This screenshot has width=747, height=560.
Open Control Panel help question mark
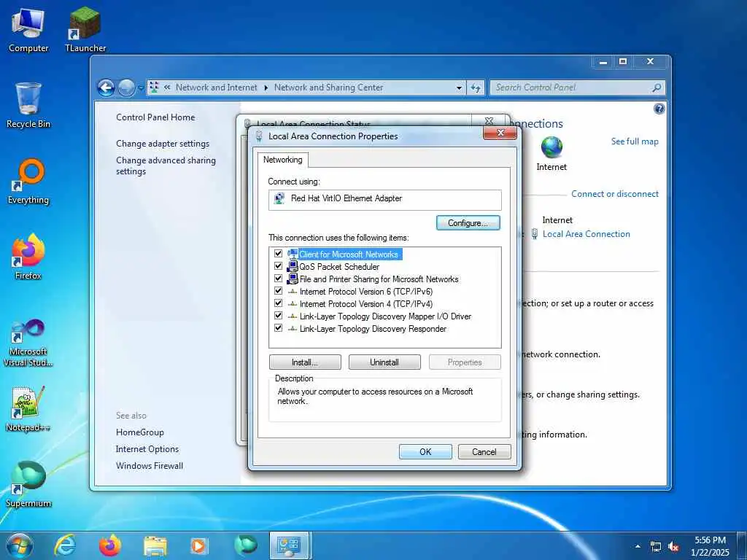659,109
